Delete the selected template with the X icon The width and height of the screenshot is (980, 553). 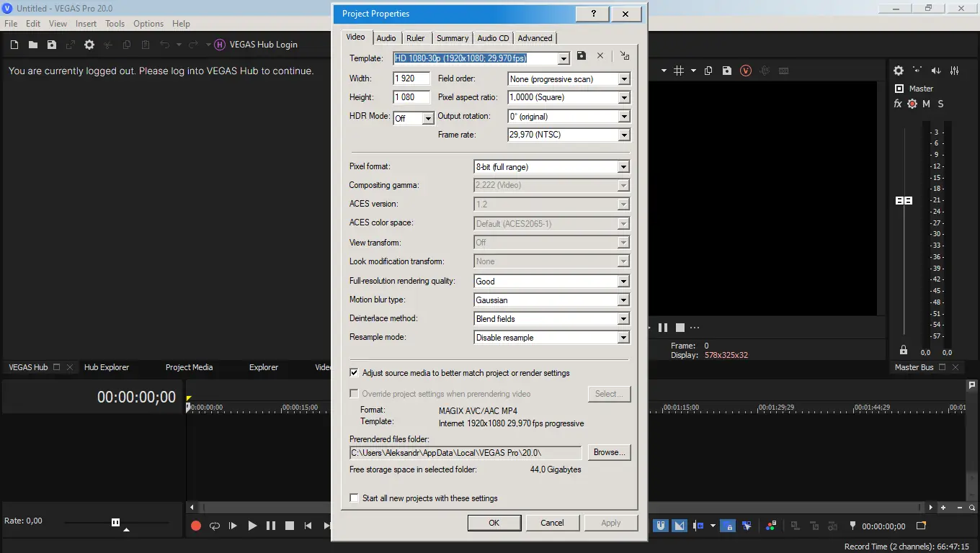(600, 55)
